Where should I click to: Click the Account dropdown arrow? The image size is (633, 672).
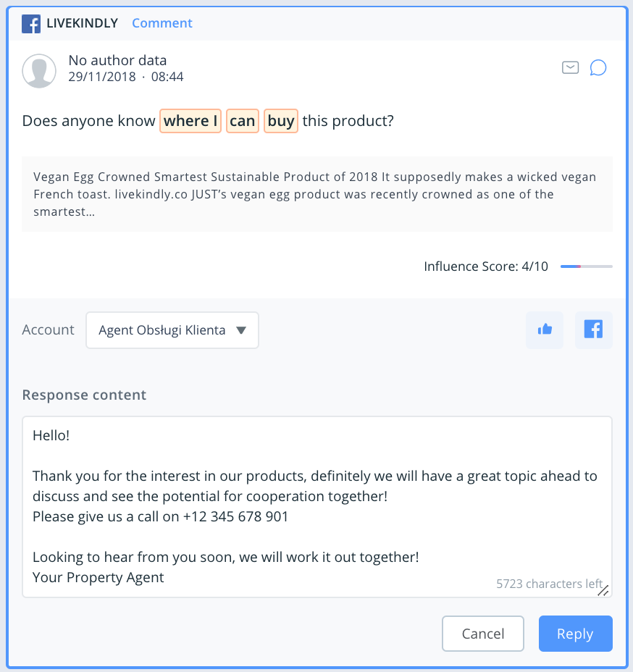[242, 330]
